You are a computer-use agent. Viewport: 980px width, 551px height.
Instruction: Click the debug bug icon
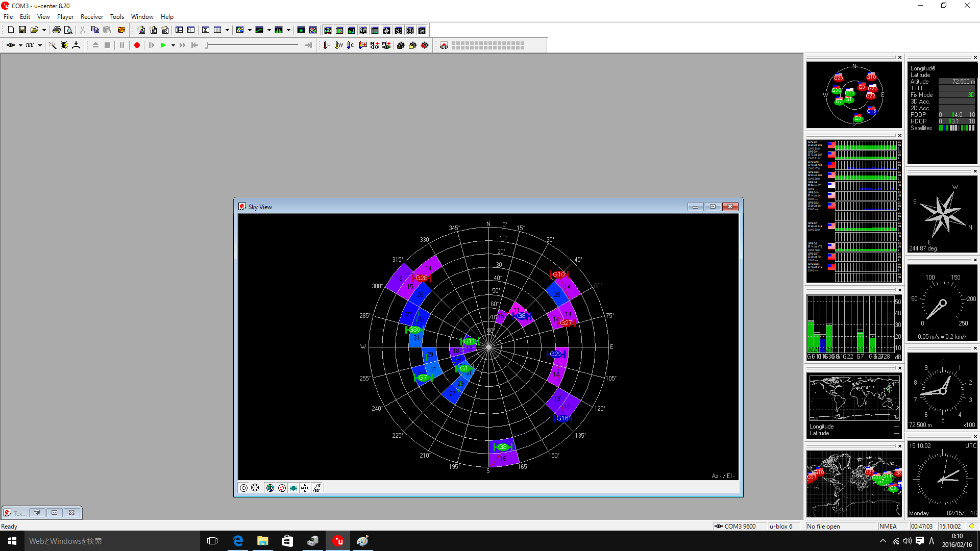64,45
